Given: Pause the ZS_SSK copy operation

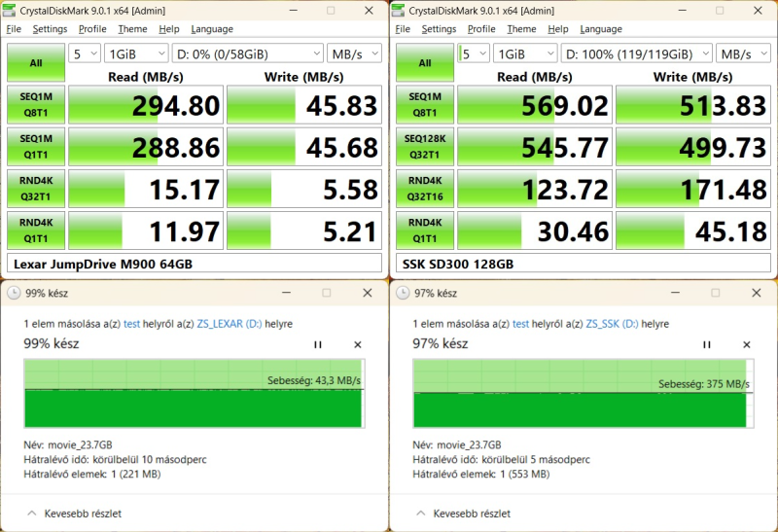Looking at the screenshot, I should pyautogui.click(x=707, y=344).
